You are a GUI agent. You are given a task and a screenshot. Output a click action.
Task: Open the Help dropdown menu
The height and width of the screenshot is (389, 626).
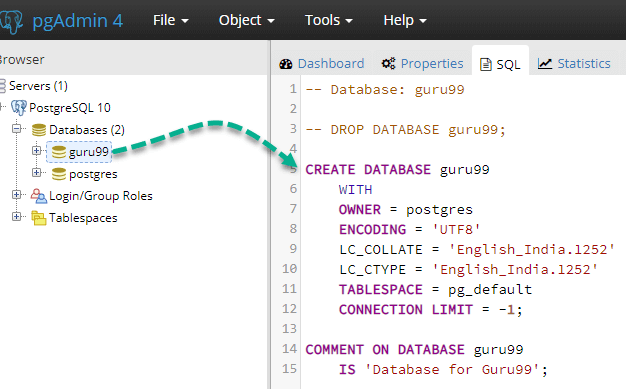405,20
